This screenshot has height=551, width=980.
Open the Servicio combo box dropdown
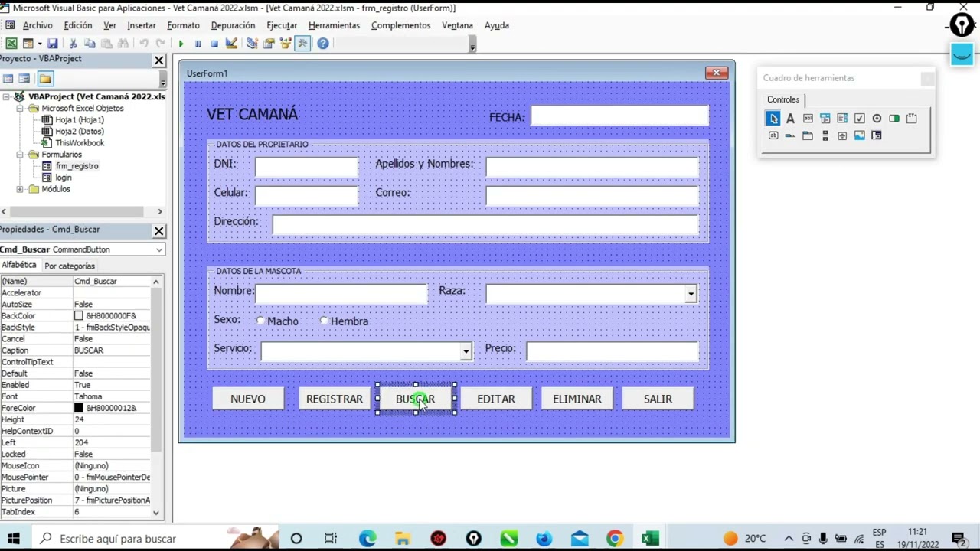click(465, 351)
